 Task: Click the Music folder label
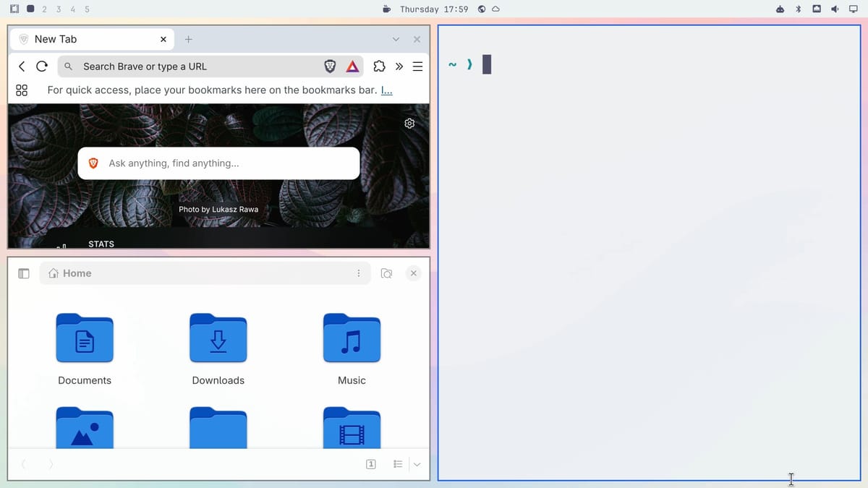[352, 380]
